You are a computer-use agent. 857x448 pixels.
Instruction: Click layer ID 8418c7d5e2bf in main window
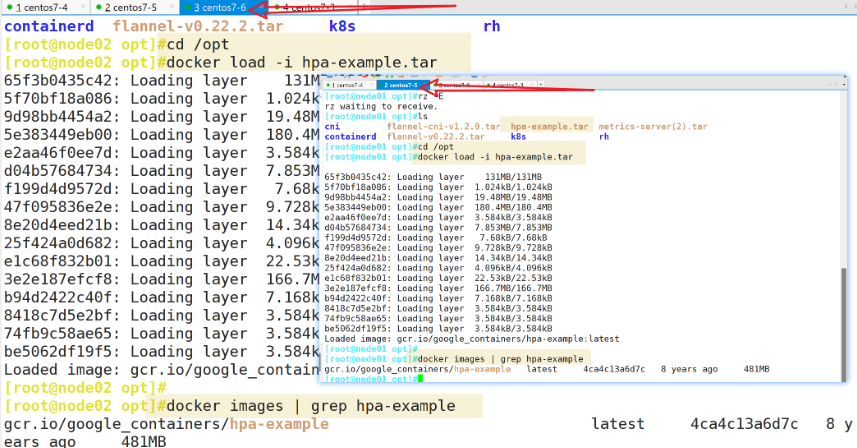(x=57, y=315)
